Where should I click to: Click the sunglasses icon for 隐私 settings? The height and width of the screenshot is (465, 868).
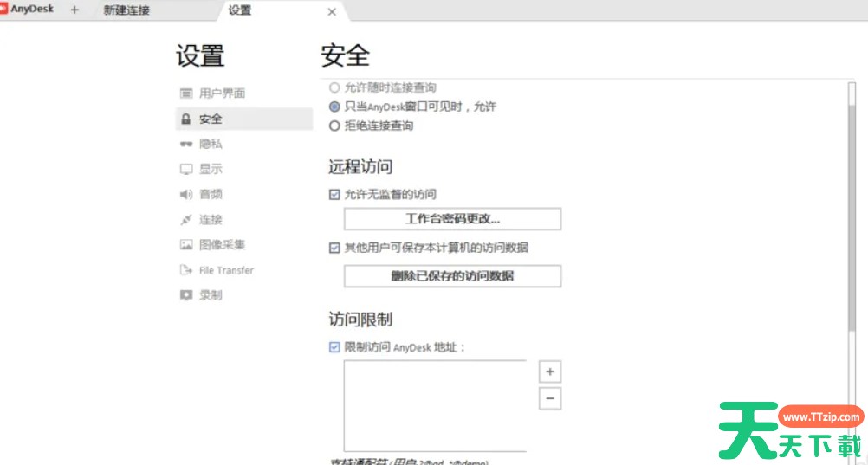pos(185,144)
